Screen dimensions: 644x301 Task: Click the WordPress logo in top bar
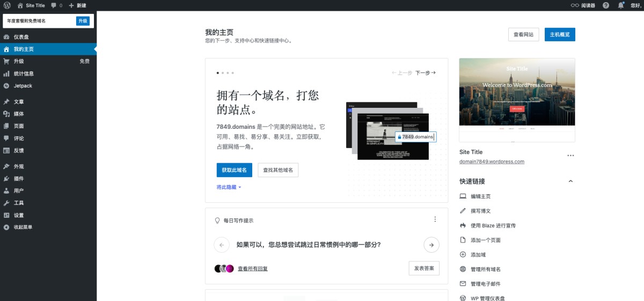tap(7, 5)
